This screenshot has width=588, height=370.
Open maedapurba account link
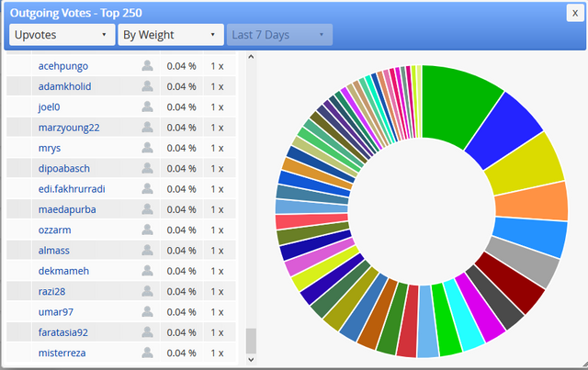[67, 209]
